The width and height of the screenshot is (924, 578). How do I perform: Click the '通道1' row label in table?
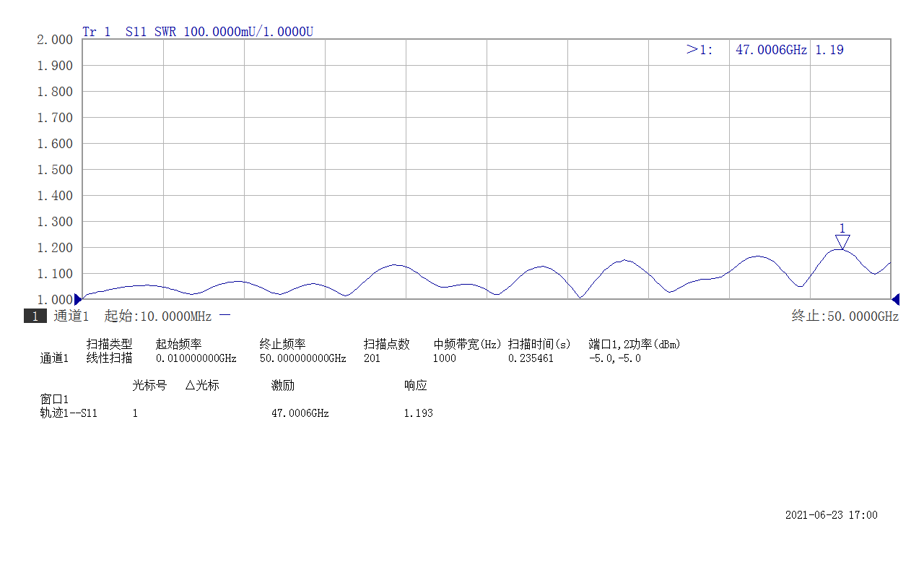(53, 358)
